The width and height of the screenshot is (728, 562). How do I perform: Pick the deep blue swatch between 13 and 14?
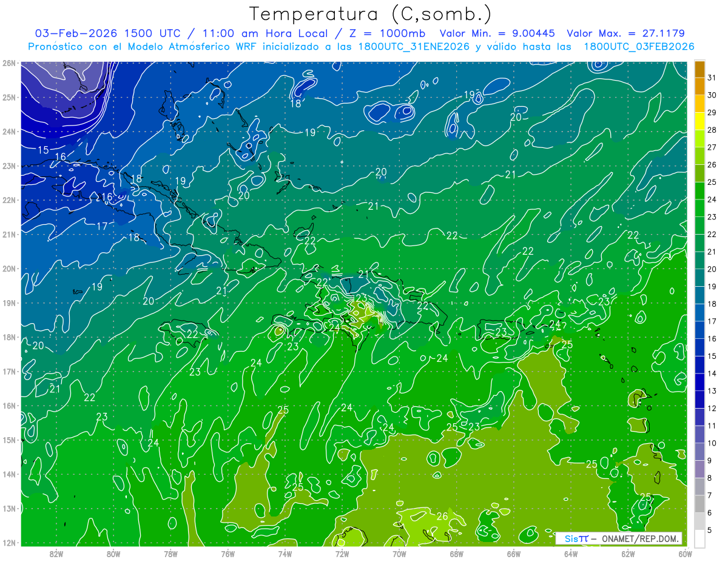pyautogui.click(x=699, y=382)
